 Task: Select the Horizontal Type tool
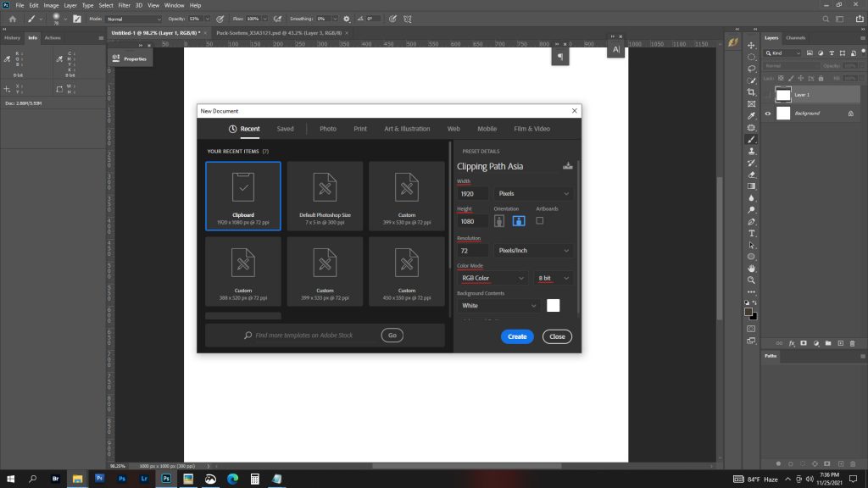coord(751,234)
